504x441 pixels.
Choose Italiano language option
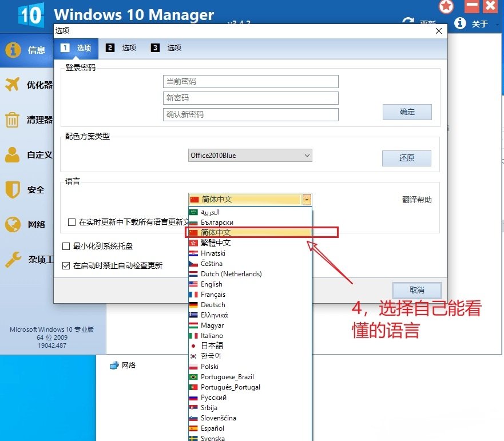tap(250, 336)
